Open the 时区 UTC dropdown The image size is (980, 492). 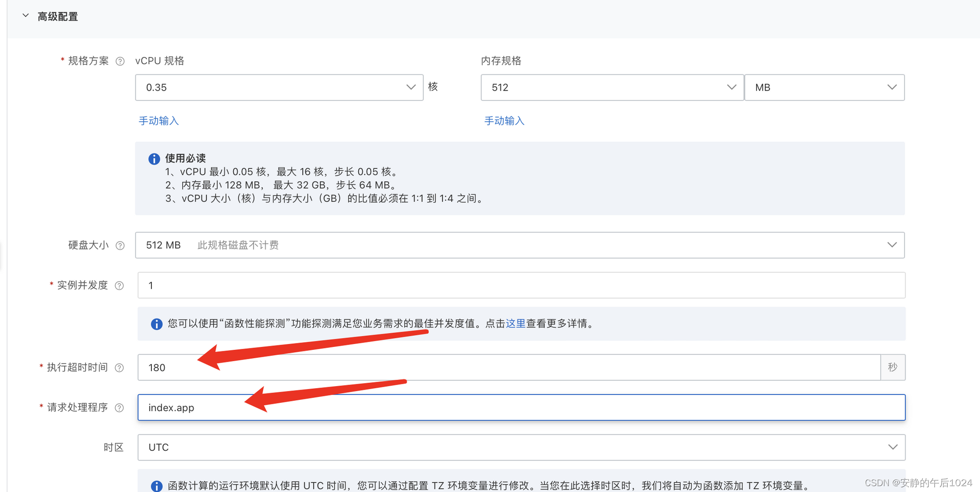pos(892,447)
